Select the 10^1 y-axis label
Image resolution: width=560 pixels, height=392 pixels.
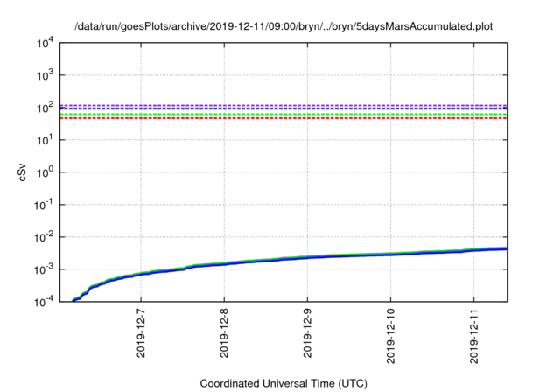click(45, 140)
